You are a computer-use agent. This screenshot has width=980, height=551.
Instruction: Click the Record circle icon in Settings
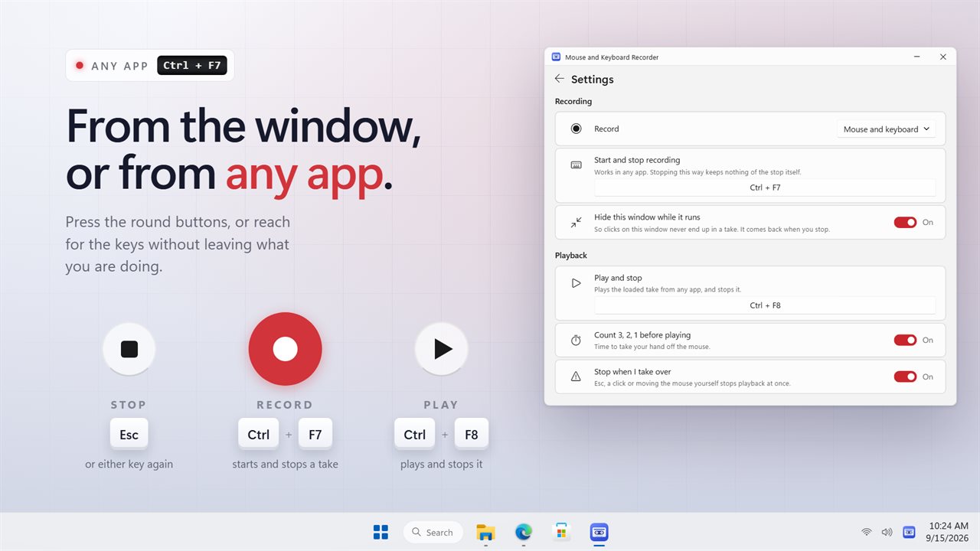point(576,129)
